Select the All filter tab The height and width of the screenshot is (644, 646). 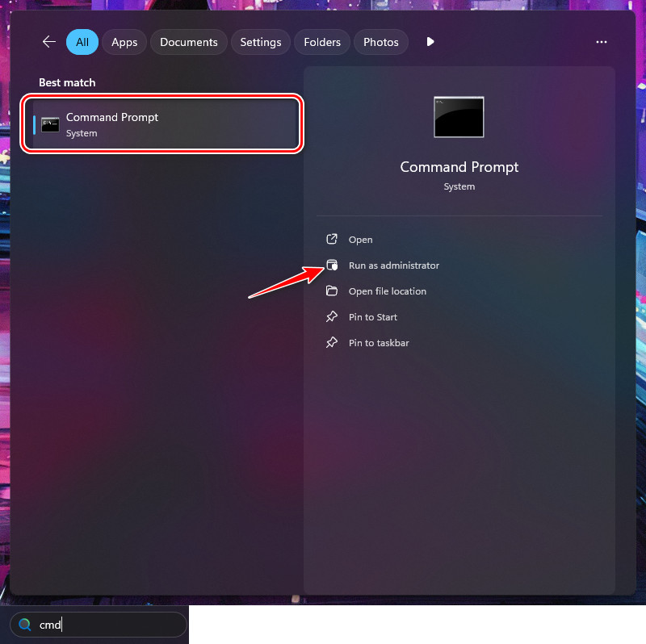click(x=82, y=42)
